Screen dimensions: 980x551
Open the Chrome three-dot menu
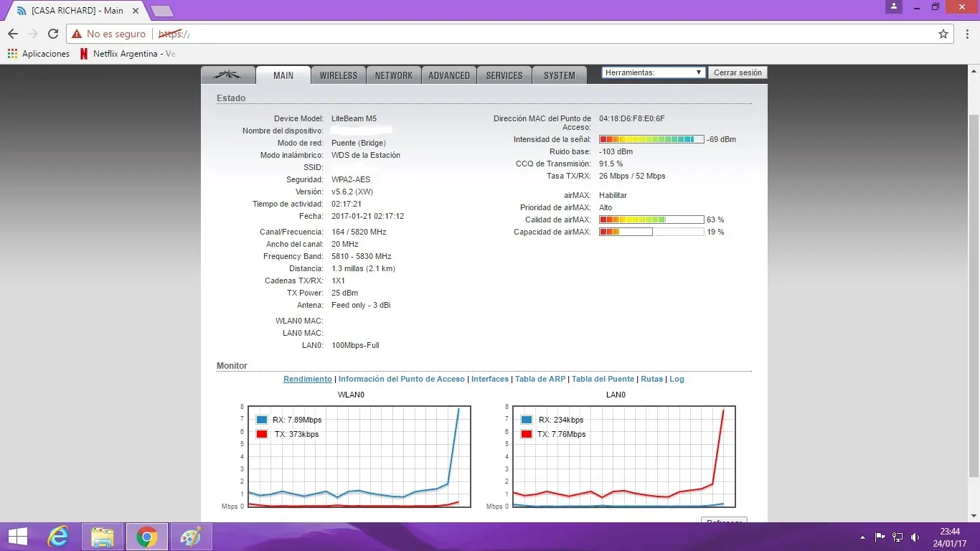point(966,34)
